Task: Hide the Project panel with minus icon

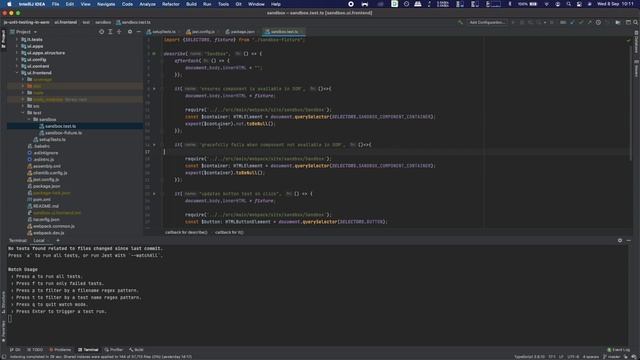Action: [x=138, y=32]
